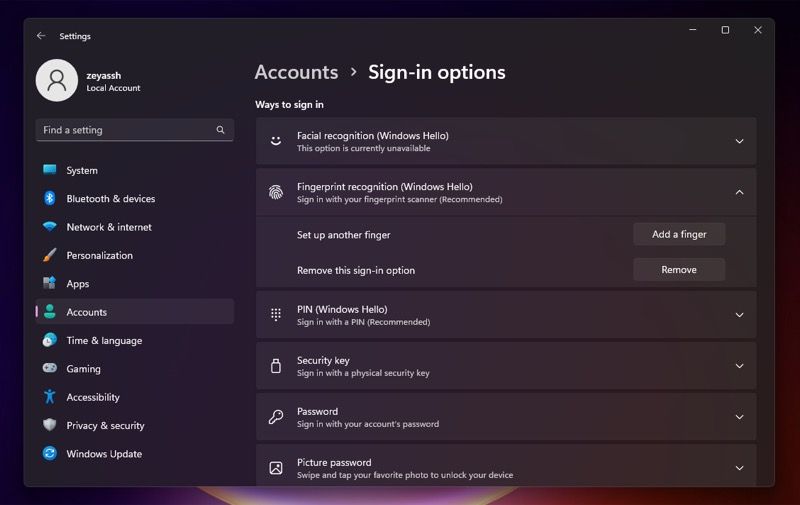Click the Windows Update sidebar icon
Screen dimensions: 800x505
pos(50,454)
